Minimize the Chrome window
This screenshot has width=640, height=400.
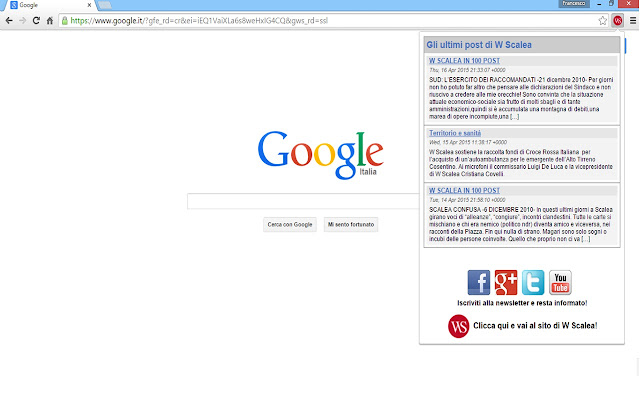(x=599, y=4)
